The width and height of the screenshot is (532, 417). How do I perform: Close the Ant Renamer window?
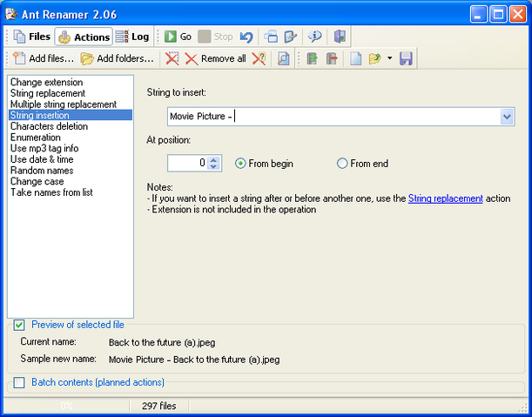tap(518, 14)
